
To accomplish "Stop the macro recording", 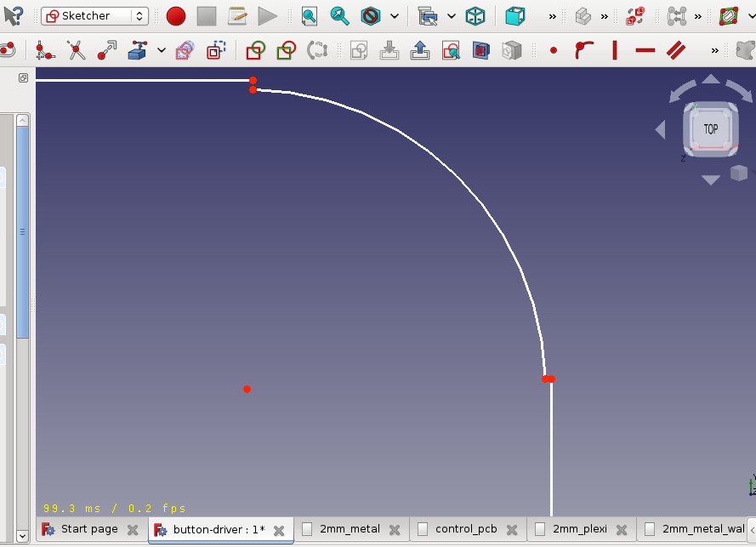I will click(206, 15).
